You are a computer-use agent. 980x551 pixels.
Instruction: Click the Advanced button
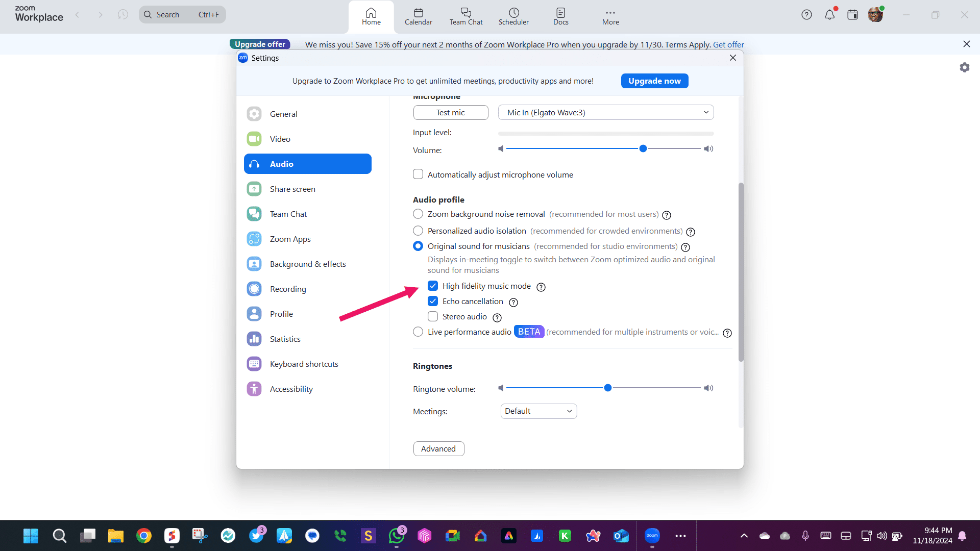(x=438, y=448)
